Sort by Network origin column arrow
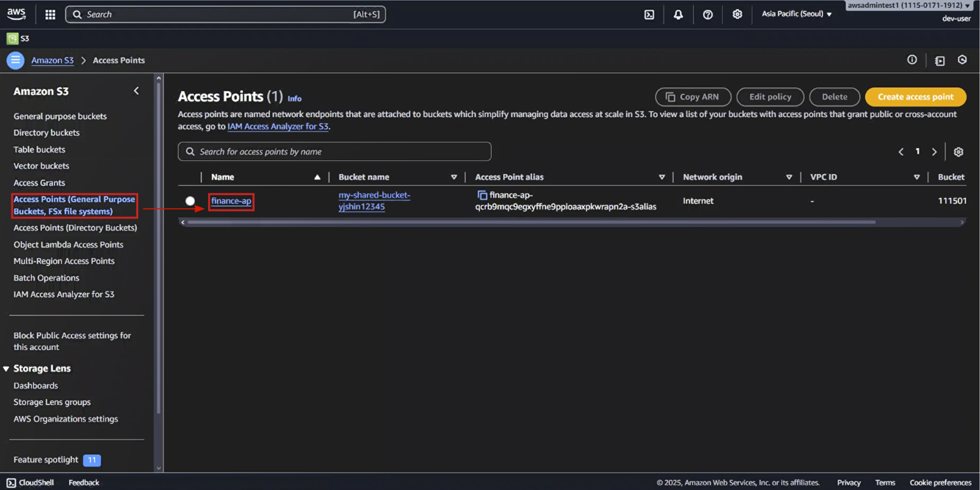This screenshot has width=980, height=490. click(x=789, y=177)
